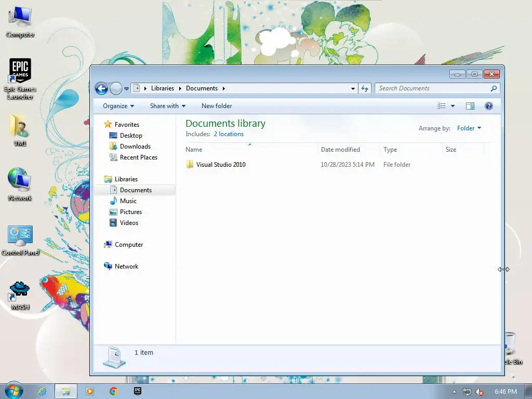The width and height of the screenshot is (532, 399).
Task: Select Documents breadcrumb in address bar
Action: coord(202,88)
